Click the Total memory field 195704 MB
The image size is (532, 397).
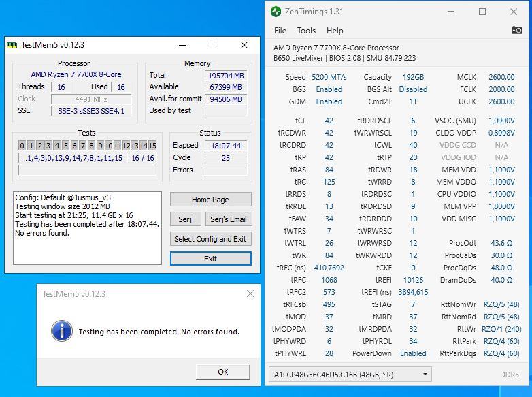point(226,76)
